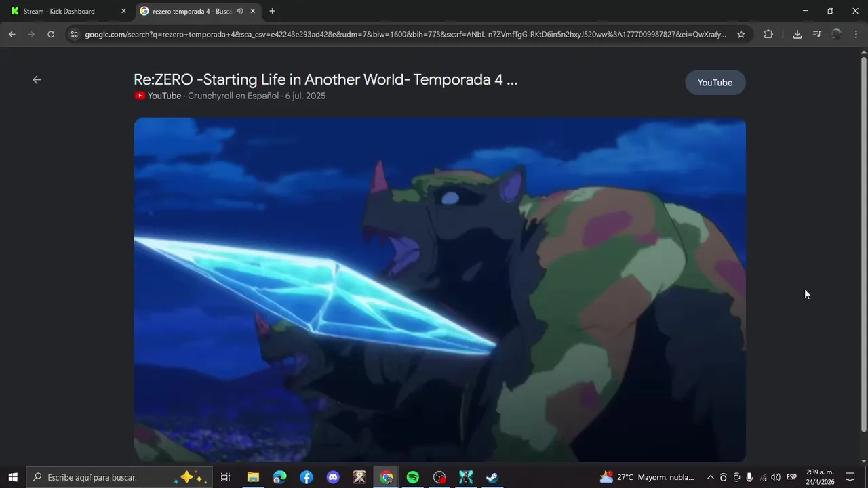Open the weather widget showing 27°C
Viewport: 868px width, 488px height.
(x=646, y=477)
